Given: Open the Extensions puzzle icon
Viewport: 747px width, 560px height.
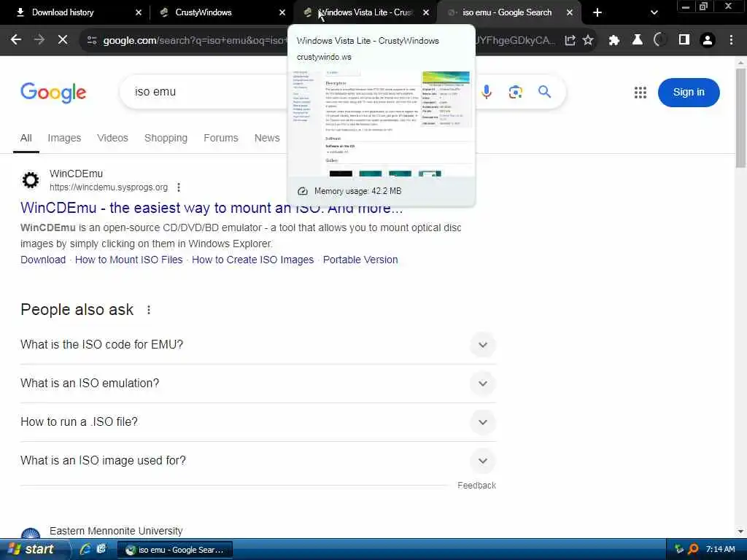Looking at the screenshot, I should coord(614,41).
